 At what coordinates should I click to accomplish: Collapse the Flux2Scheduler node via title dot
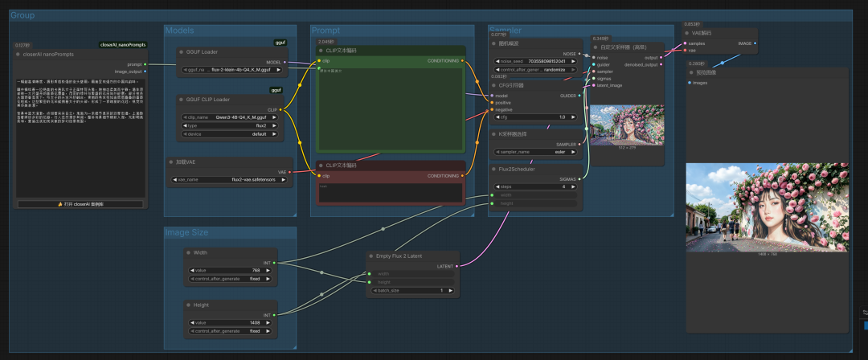pyautogui.click(x=493, y=170)
